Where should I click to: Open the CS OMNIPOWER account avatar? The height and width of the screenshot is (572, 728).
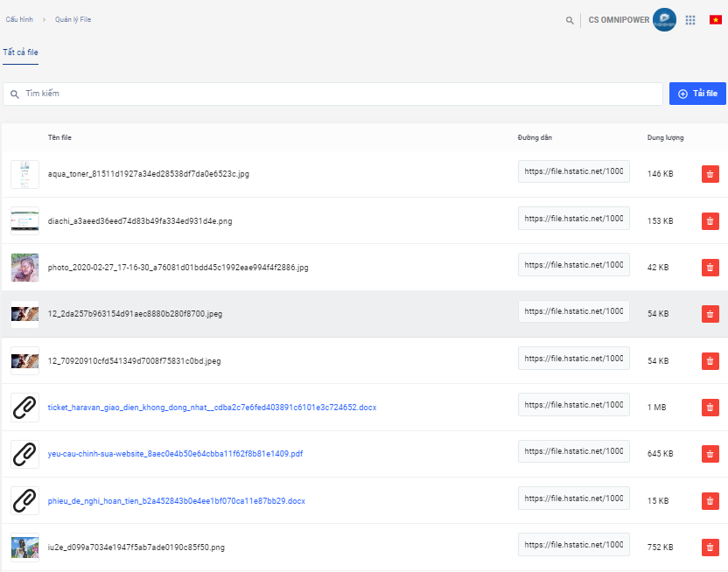coord(664,20)
